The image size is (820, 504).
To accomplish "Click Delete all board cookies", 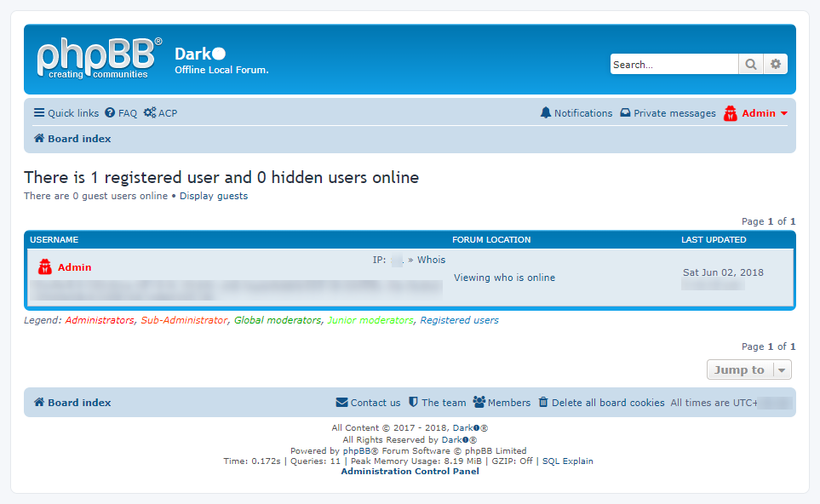I will point(601,403).
